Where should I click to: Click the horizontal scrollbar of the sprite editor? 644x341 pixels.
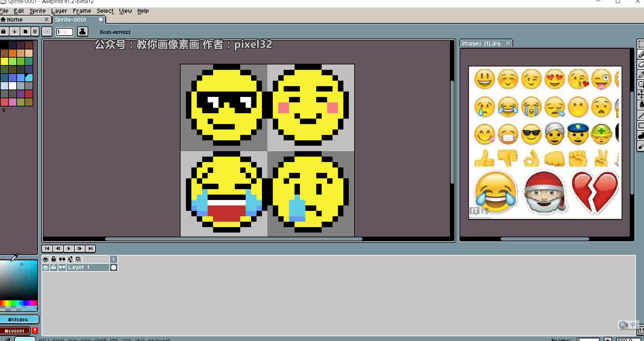pos(233,239)
